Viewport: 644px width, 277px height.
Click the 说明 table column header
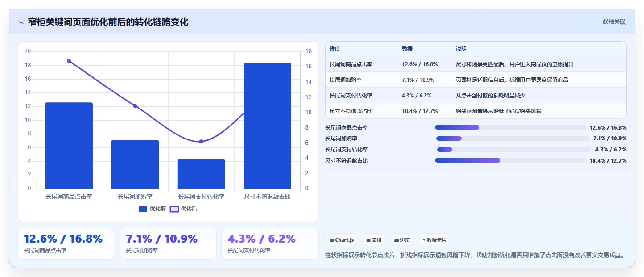point(461,49)
